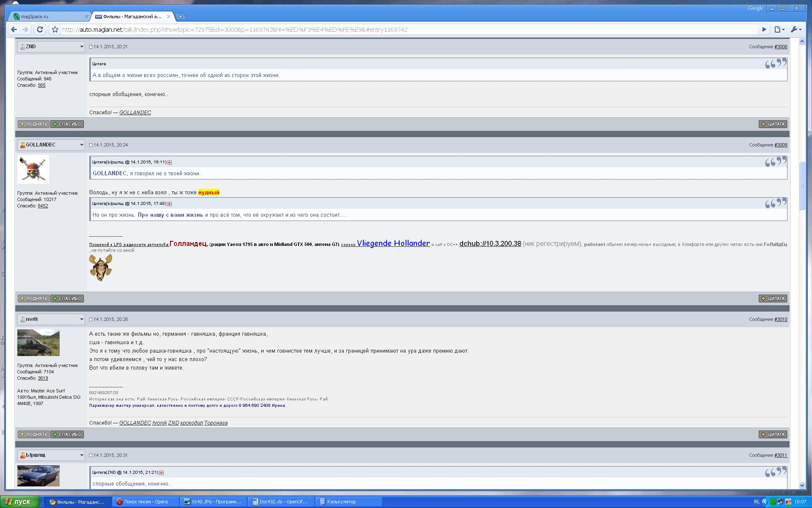The height and width of the screenshot is (508, 812).
Task: Expand the ZND user dropdown
Action: pos(82,47)
